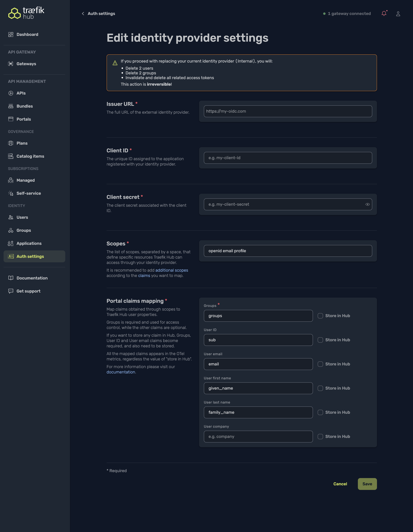Open the additional scopes link
Image resolution: width=413 pixels, height=532 pixels.
pos(172,270)
